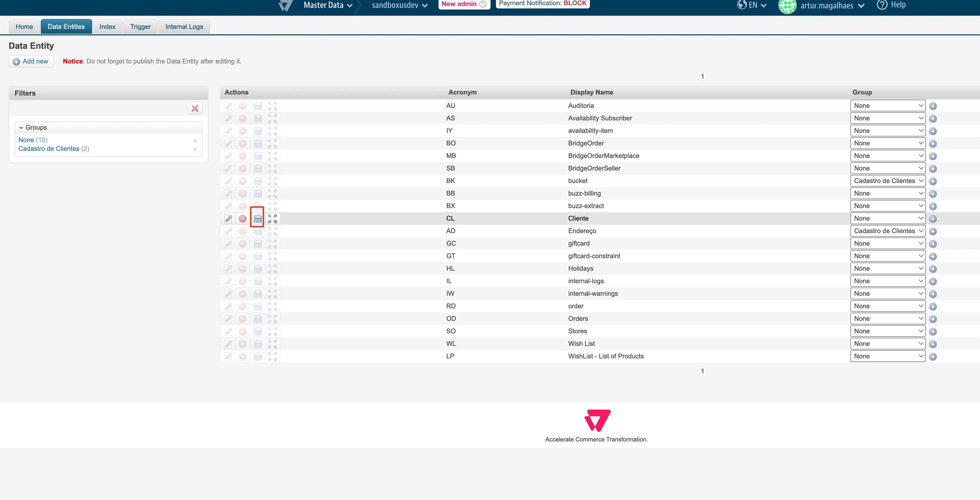The height and width of the screenshot is (500, 980).
Task: Click the red delete icon for Cliente
Action: point(243,218)
